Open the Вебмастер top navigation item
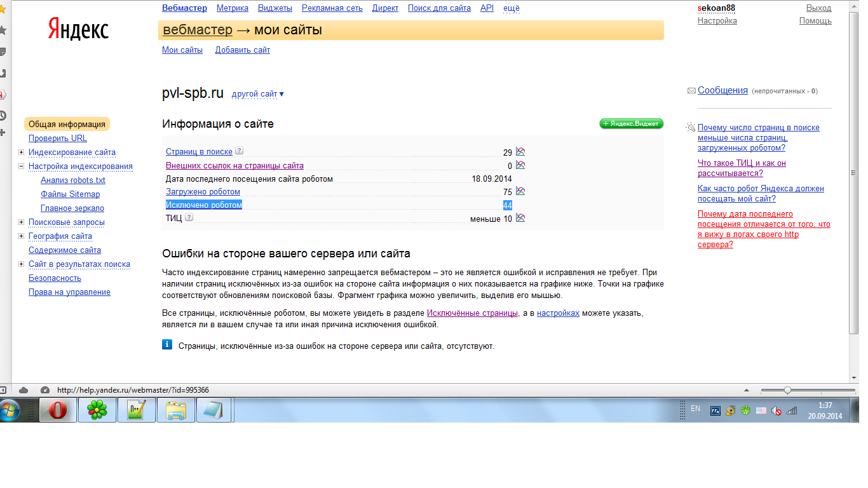The height and width of the screenshot is (488, 868). [184, 8]
